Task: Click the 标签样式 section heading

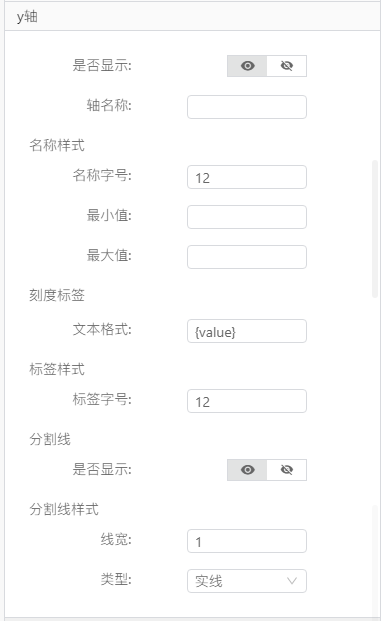Action: [x=57, y=369]
